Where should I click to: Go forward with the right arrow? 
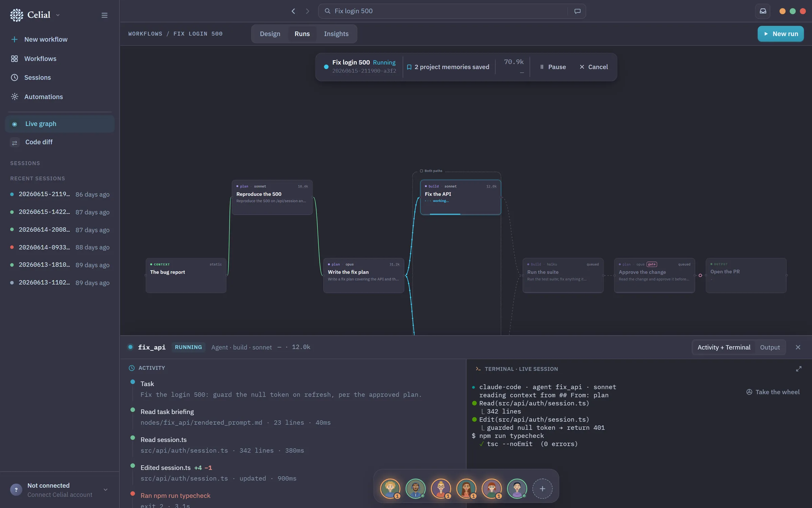(307, 11)
